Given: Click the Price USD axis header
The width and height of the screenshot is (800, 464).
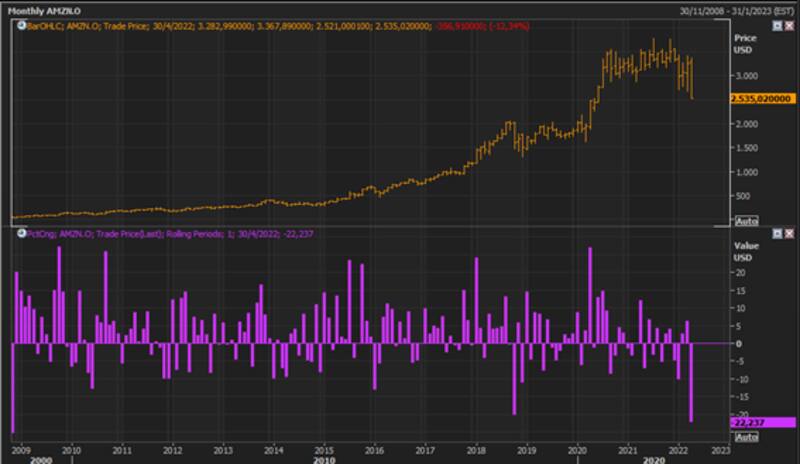Looking at the screenshot, I should pos(746,43).
